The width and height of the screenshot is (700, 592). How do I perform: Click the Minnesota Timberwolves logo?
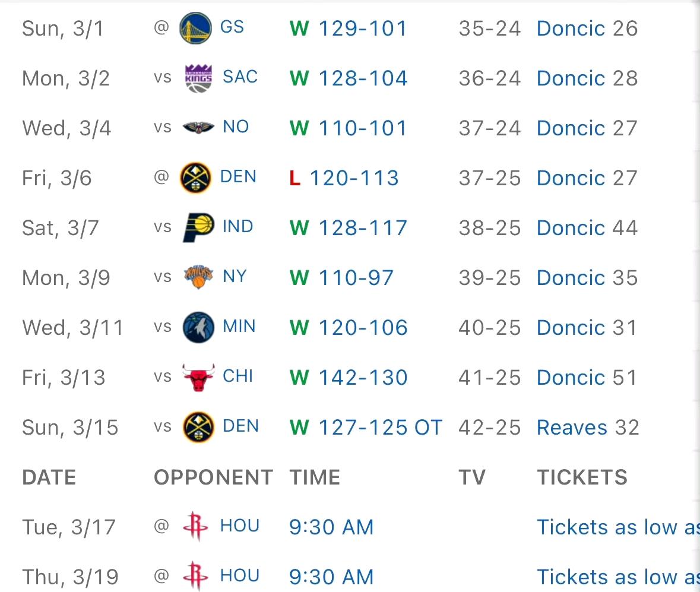pos(198,327)
